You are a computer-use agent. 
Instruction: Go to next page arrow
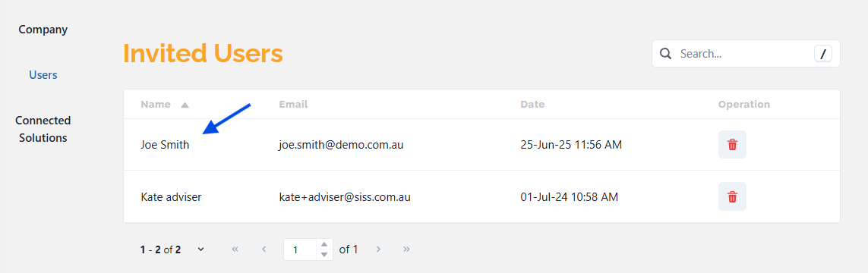(x=379, y=249)
